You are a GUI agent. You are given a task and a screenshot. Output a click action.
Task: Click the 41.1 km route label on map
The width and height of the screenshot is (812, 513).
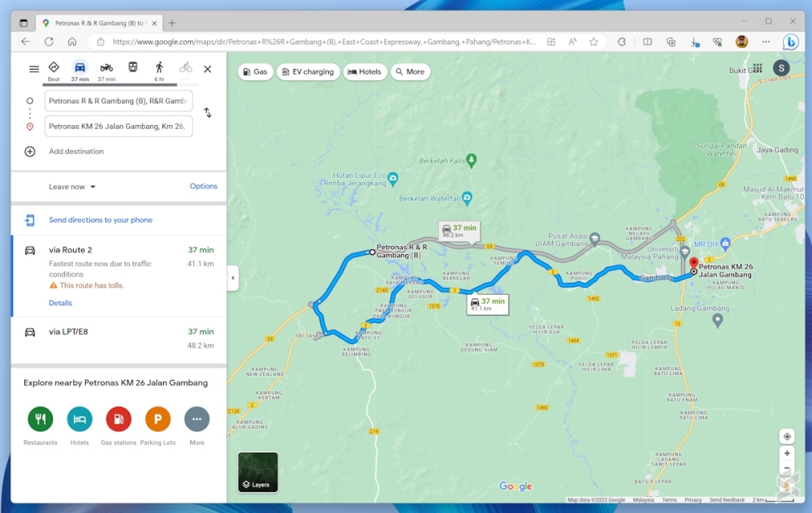487,304
